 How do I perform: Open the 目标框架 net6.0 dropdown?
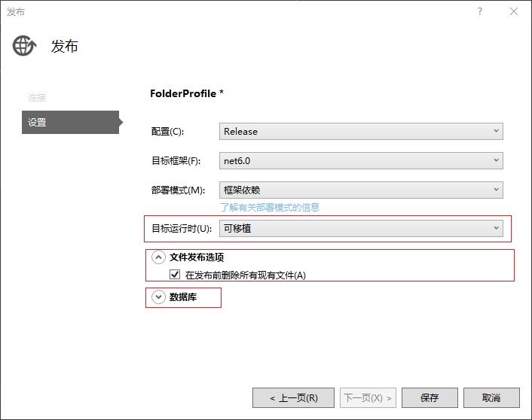tap(361, 160)
